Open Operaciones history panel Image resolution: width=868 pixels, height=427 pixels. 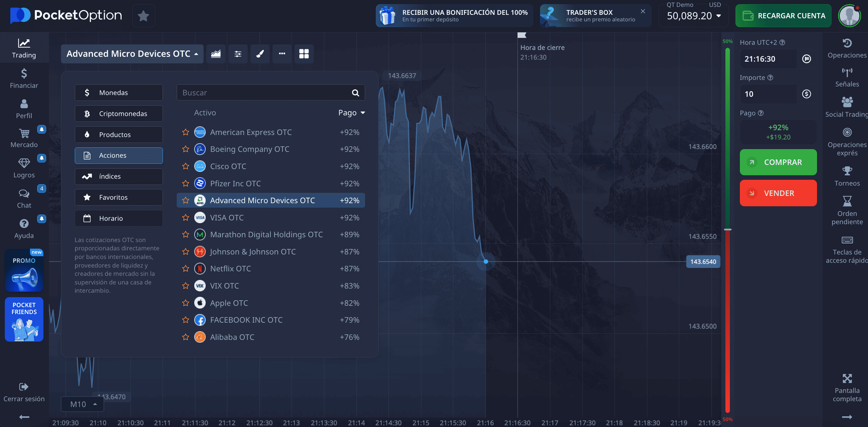pyautogui.click(x=847, y=48)
